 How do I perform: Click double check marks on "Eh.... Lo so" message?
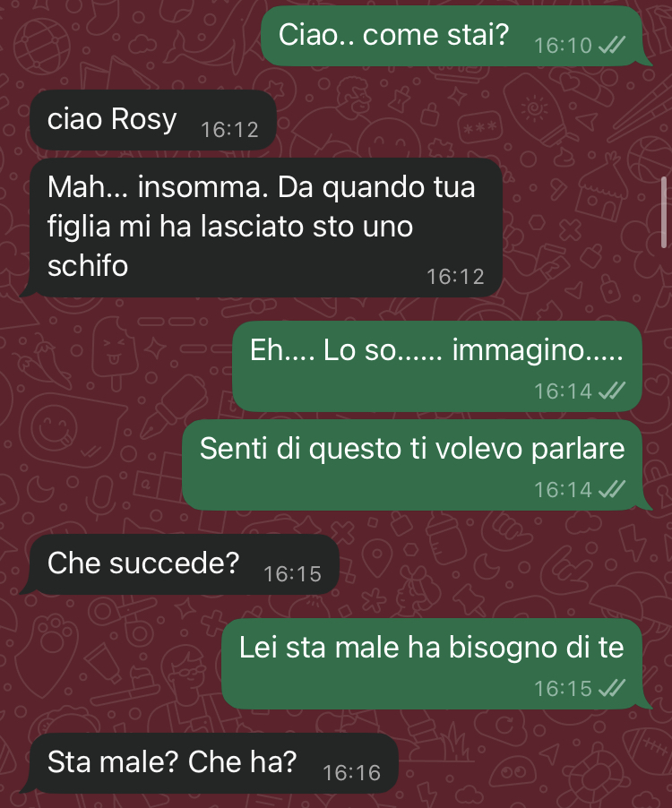click(612, 391)
